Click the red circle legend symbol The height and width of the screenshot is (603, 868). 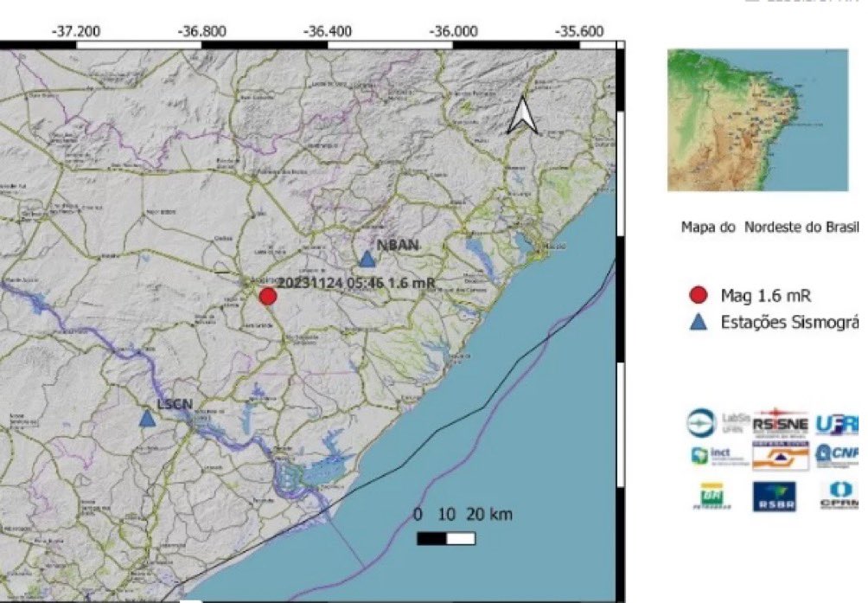tap(698, 295)
